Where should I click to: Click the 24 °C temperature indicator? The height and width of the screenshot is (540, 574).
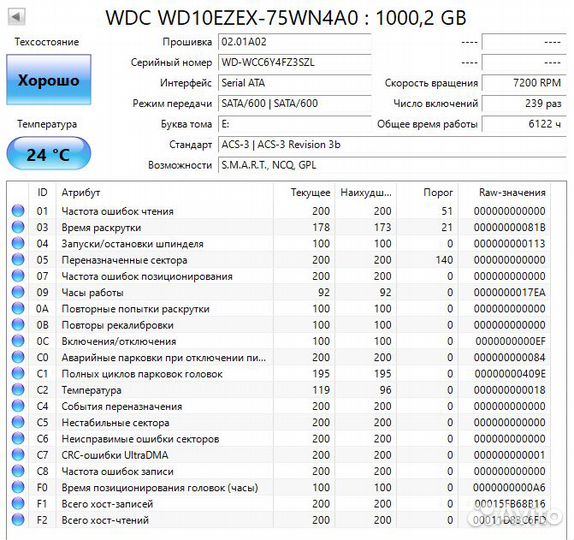49,154
